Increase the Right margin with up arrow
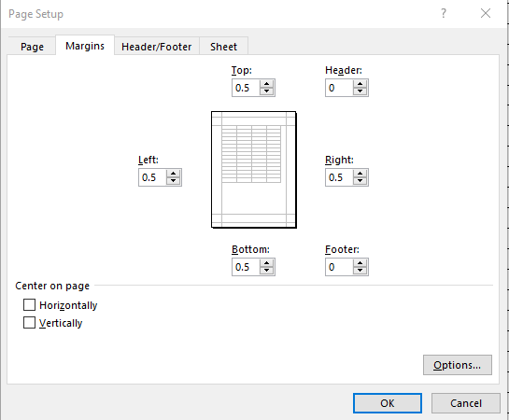 click(360, 174)
